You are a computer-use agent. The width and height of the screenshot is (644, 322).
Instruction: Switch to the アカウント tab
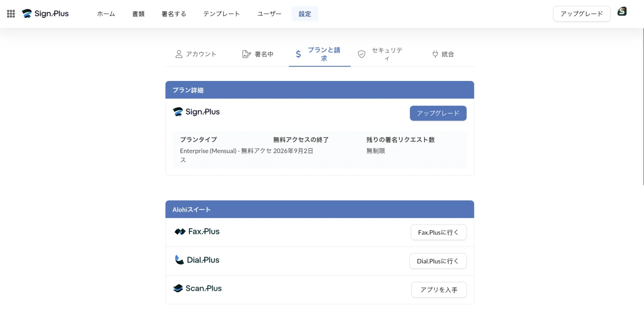coord(196,54)
